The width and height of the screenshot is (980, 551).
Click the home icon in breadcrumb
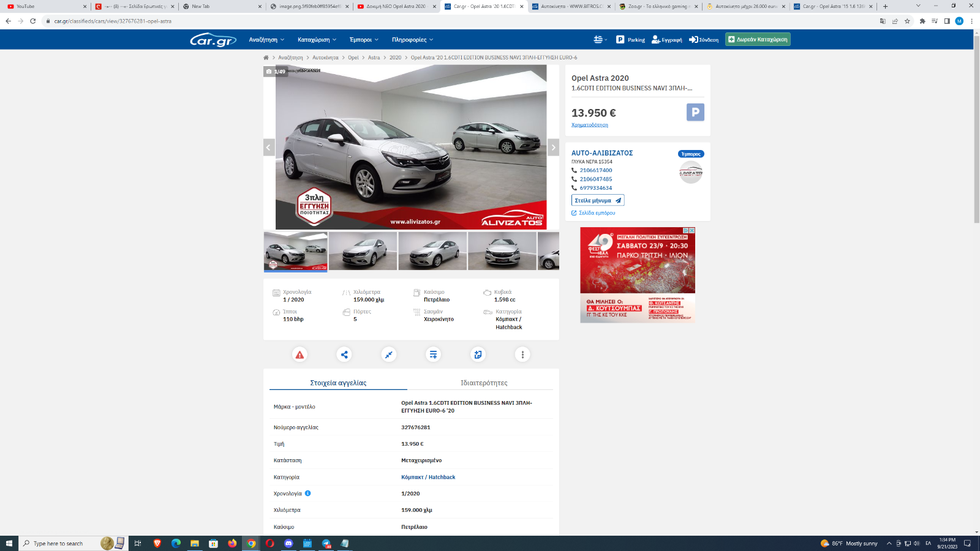click(266, 58)
